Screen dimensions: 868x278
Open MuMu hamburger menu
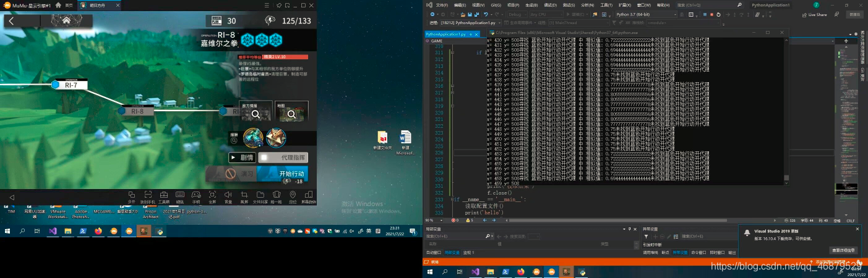click(x=265, y=5)
